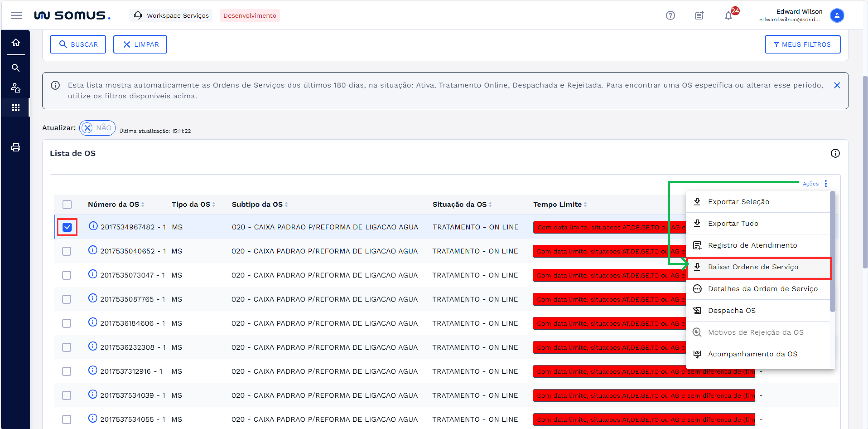This screenshot has height=429, width=868.
Task: Uncheck the checkbox for OS 2017534967482
Action: coord(67,227)
